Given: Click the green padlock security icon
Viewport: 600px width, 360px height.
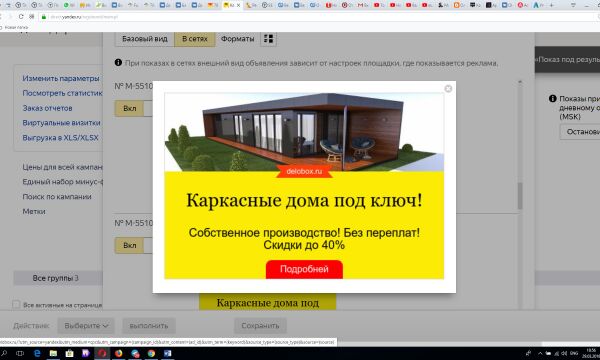Looking at the screenshot, I should coord(44,17).
